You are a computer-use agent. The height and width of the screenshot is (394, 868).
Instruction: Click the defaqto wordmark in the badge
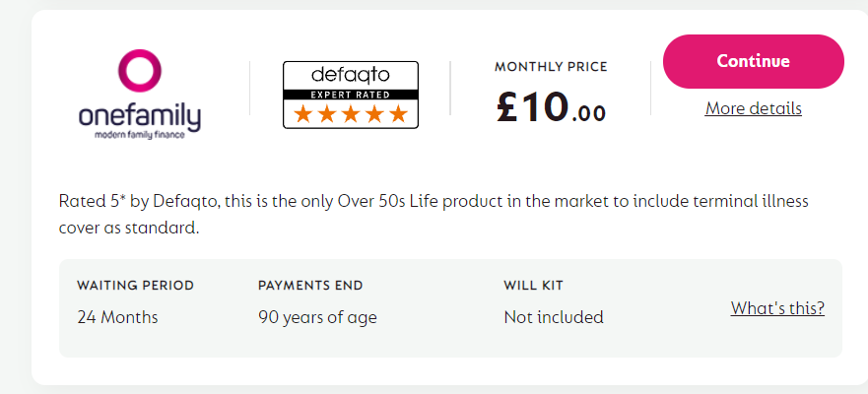point(351,75)
